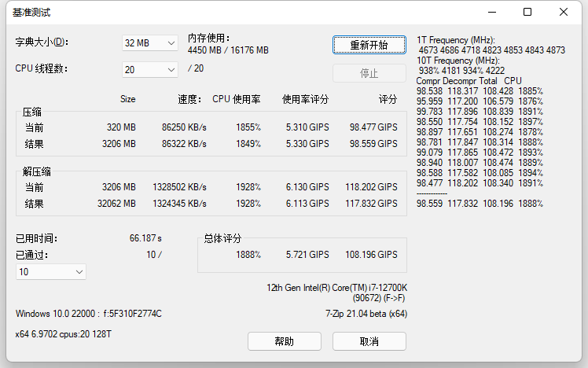The width and height of the screenshot is (588, 368).
Task: Open help with the 帮助 button
Action: tap(285, 341)
